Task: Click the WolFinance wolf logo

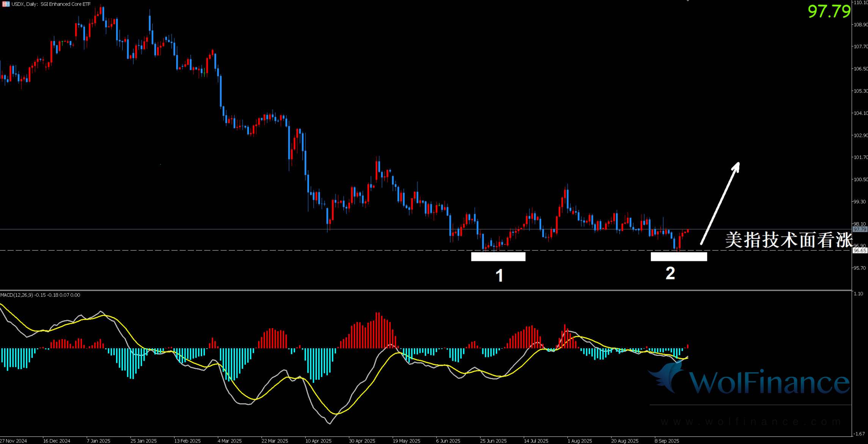Action: coord(668,377)
